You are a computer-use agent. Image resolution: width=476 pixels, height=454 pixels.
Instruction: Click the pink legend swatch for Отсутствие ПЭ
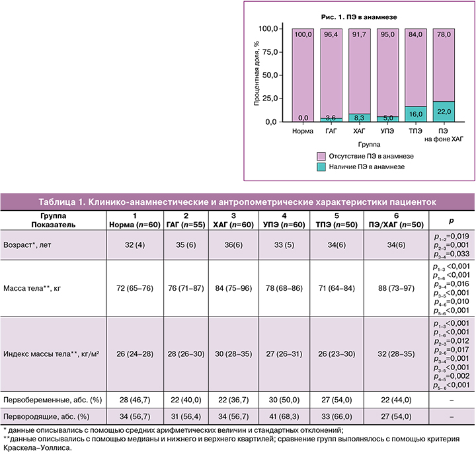click(321, 156)
